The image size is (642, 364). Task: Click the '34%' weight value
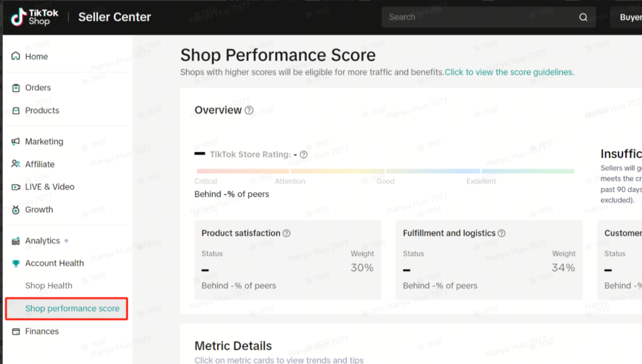[563, 268]
